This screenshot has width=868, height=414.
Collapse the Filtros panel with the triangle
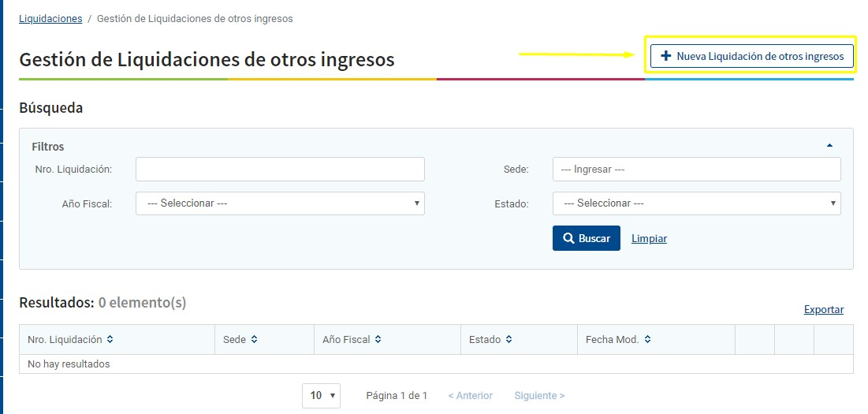pyautogui.click(x=829, y=146)
